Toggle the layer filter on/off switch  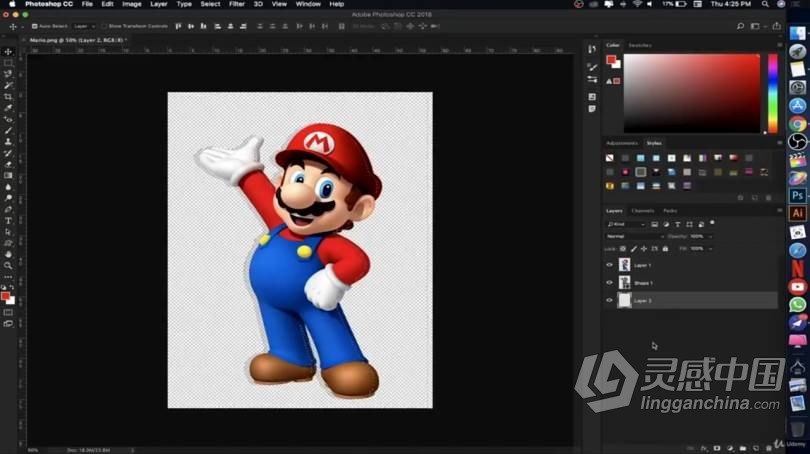[x=712, y=223]
